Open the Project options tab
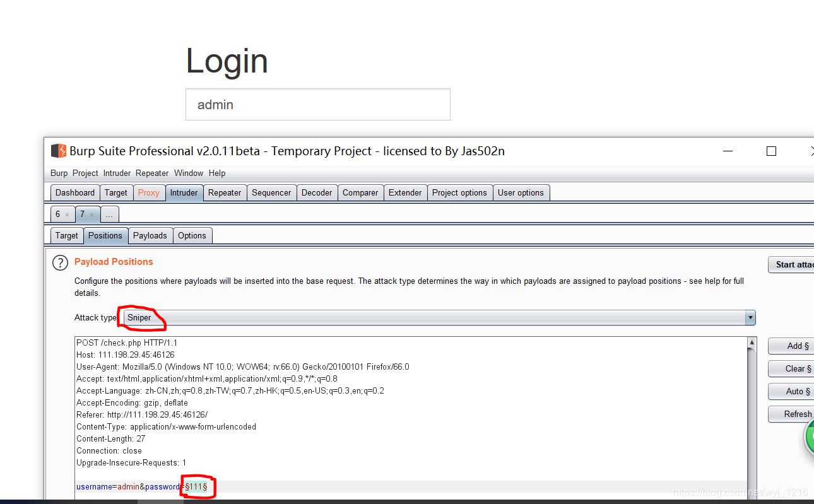 click(459, 192)
